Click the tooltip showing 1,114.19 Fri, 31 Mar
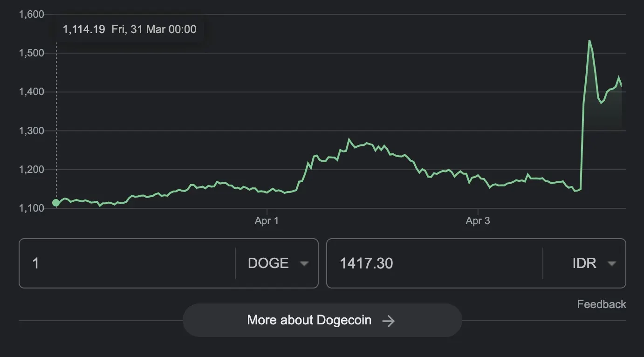644x357 pixels. coord(130,29)
